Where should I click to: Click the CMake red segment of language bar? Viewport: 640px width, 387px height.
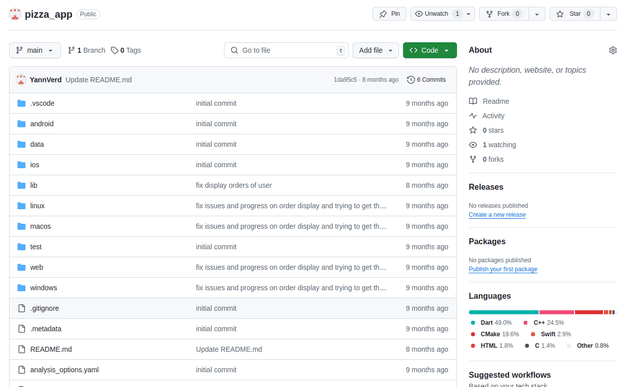click(x=589, y=312)
